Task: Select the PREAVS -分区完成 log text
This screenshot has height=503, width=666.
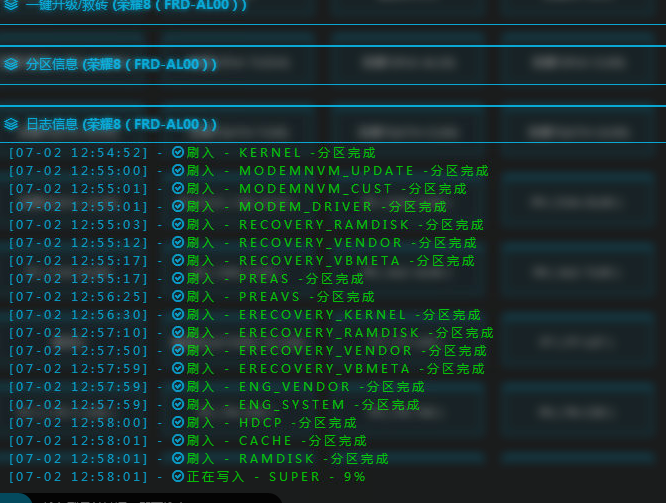Action: tap(307, 297)
